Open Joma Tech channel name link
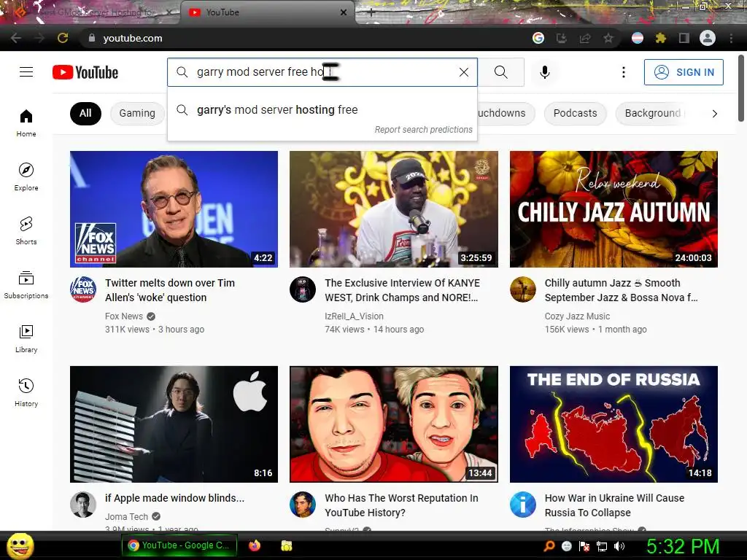Screen dimensions: 747x560 pyautogui.click(x=126, y=517)
